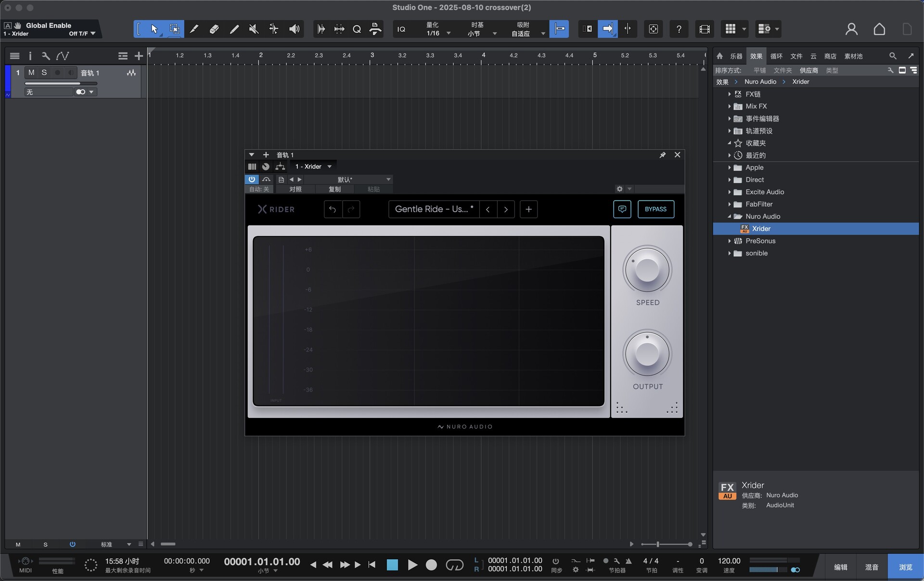
Task: Start playback with the Play button
Action: [x=412, y=565]
